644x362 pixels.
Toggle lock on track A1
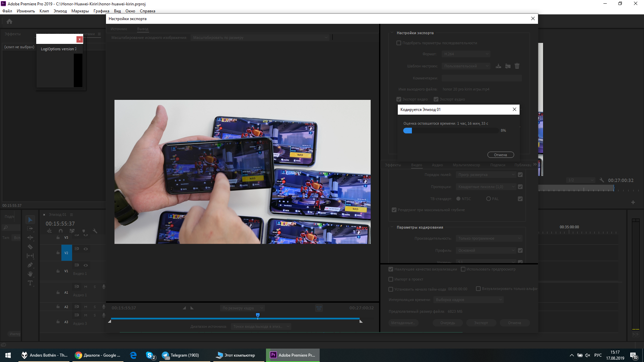pos(58,292)
